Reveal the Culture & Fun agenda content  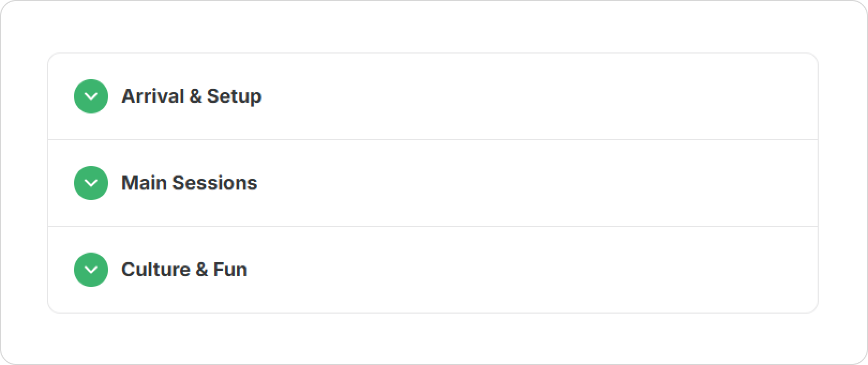(x=433, y=270)
